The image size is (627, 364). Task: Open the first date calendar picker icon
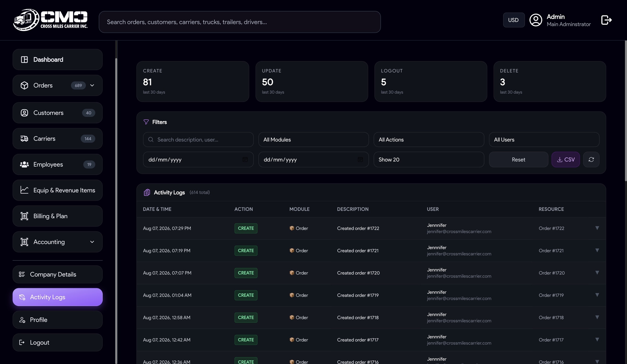coord(245,159)
